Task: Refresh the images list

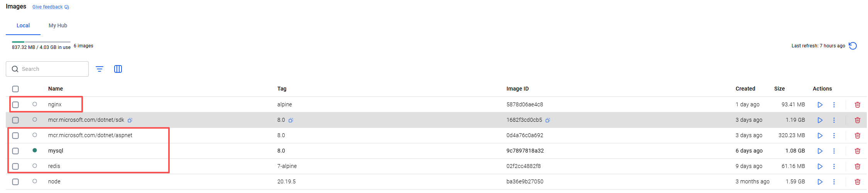Action: (853, 46)
